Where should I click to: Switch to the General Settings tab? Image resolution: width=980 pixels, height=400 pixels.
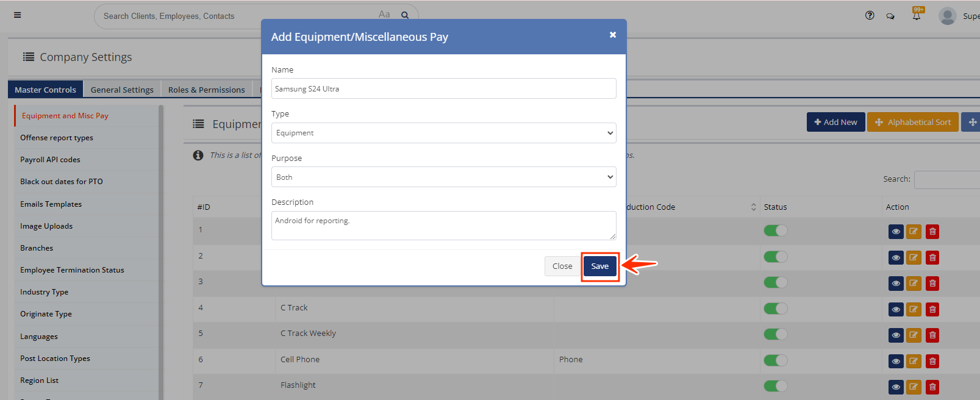122,90
